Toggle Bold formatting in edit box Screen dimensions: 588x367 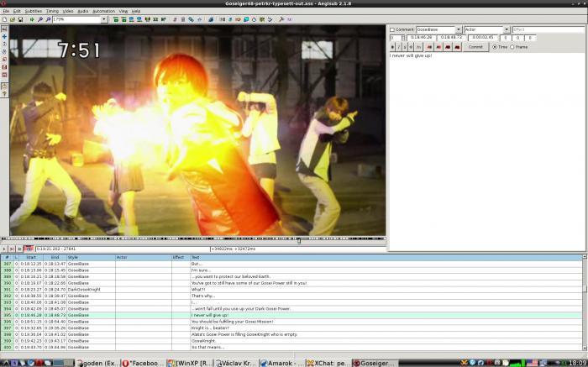[x=392, y=47]
